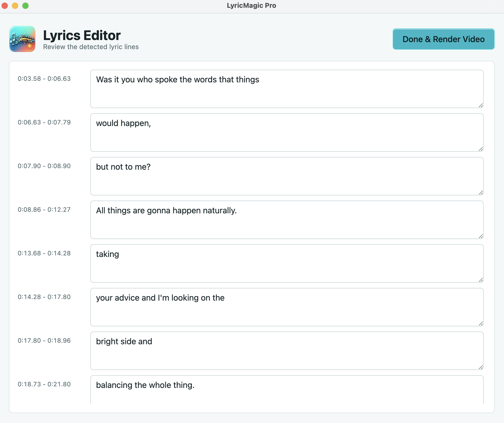Select timestamp 0:03.58 - 0:06.63
Screen dimensions: 504x423
click(x=44, y=79)
